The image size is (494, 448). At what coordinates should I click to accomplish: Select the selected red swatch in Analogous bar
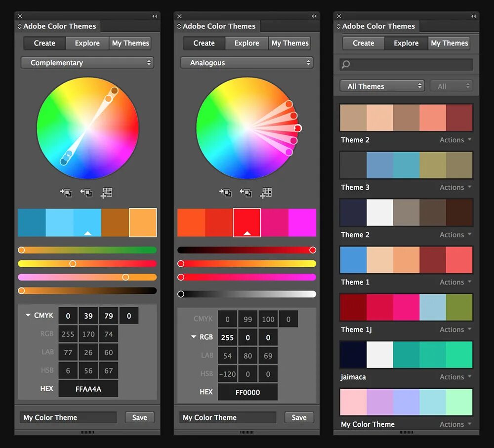pos(247,222)
